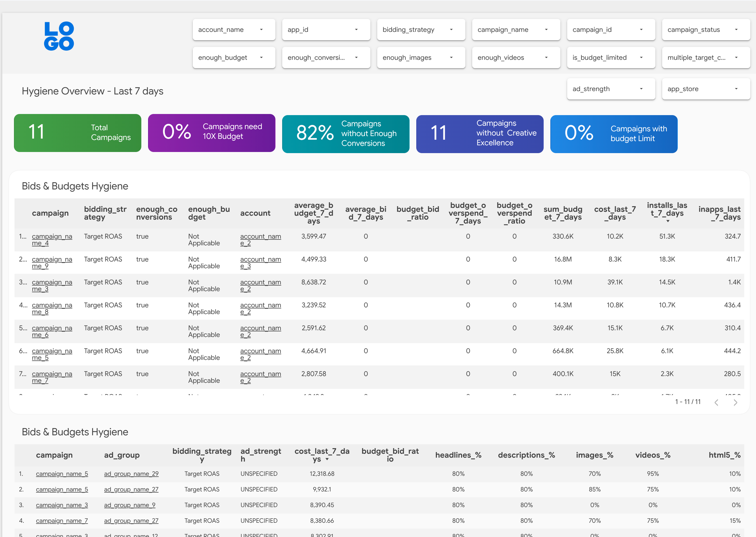Expand the enough_videos filter
This screenshot has height=537, width=756.
[x=516, y=58]
